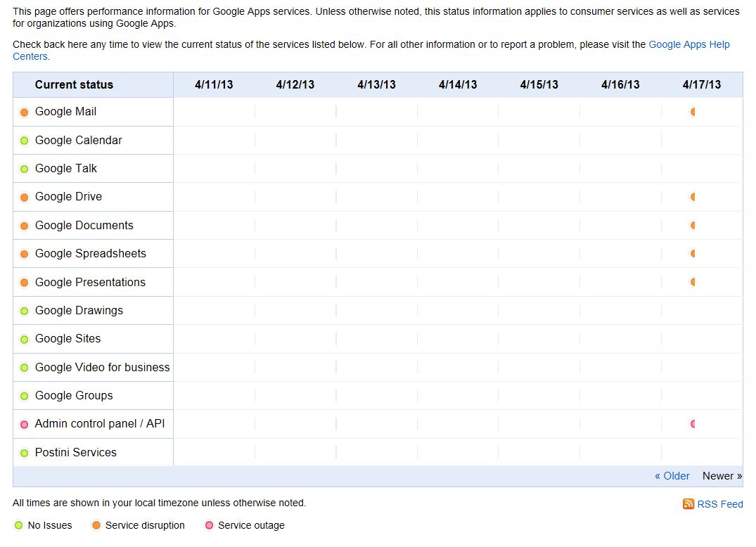756x547 pixels.
Task: Click the pink outage dot beside Admin control panel
Action: click(24, 425)
